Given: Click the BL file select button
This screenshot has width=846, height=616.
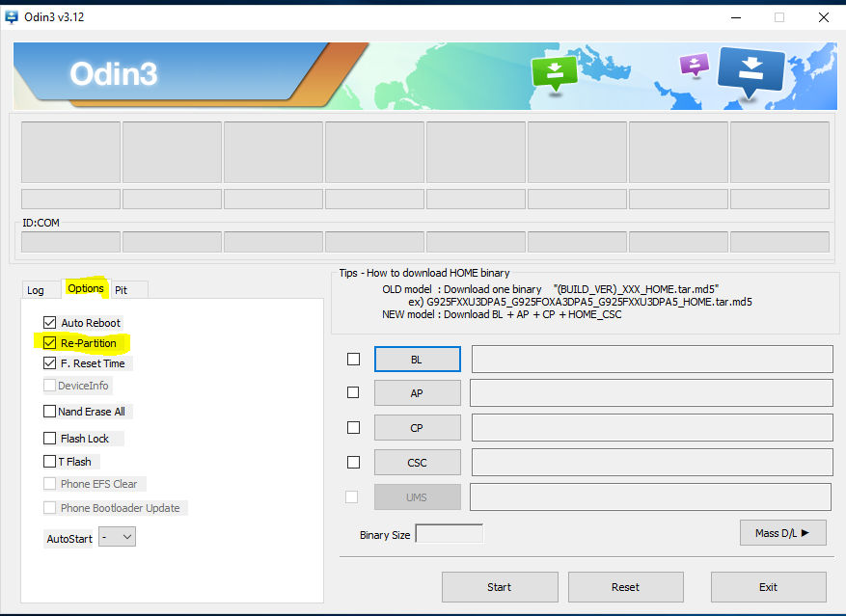Looking at the screenshot, I should (x=417, y=360).
